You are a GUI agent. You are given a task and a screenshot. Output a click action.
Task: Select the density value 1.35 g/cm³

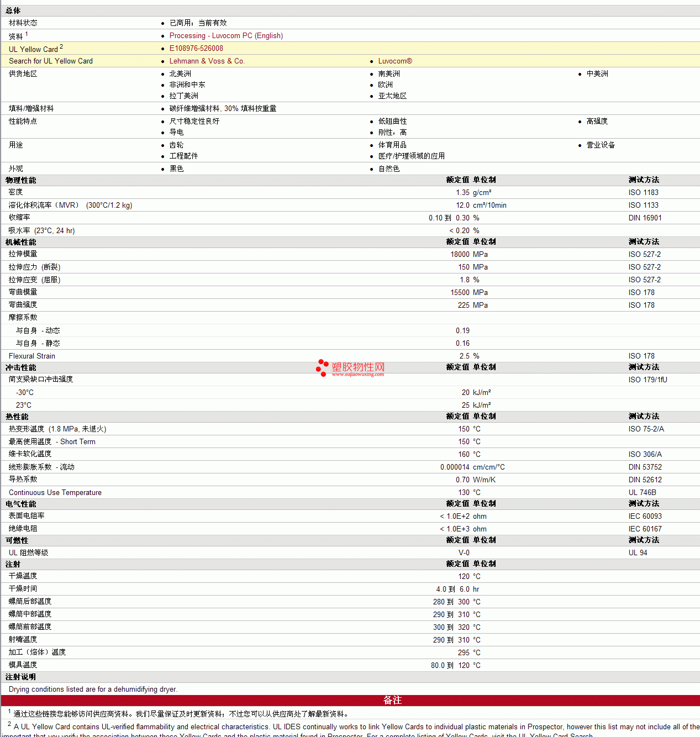pyautogui.click(x=473, y=192)
